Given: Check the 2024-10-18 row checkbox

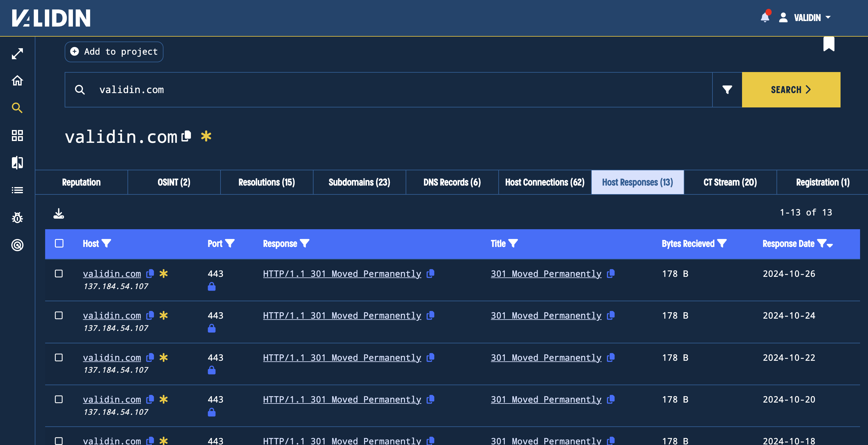Looking at the screenshot, I should pyautogui.click(x=59, y=441).
